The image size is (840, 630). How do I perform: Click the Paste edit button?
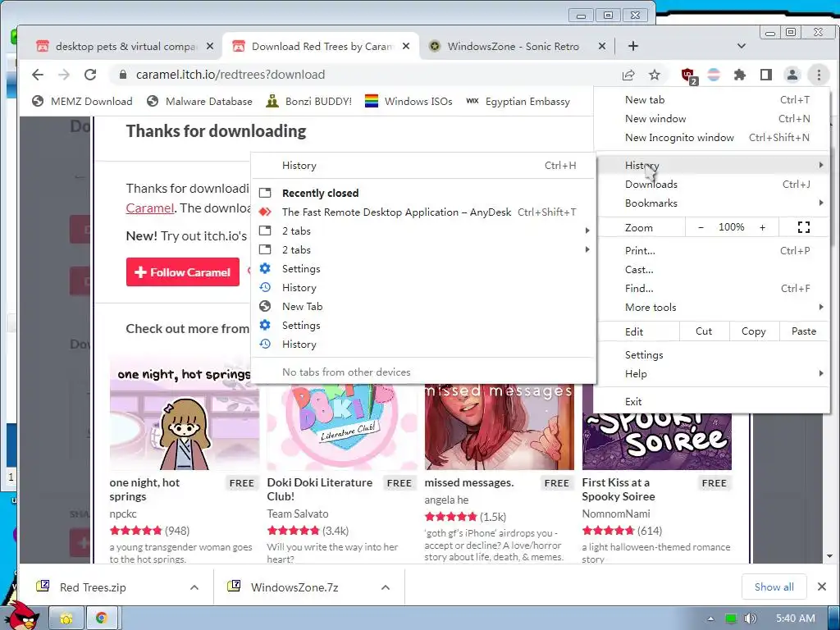click(x=804, y=331)
